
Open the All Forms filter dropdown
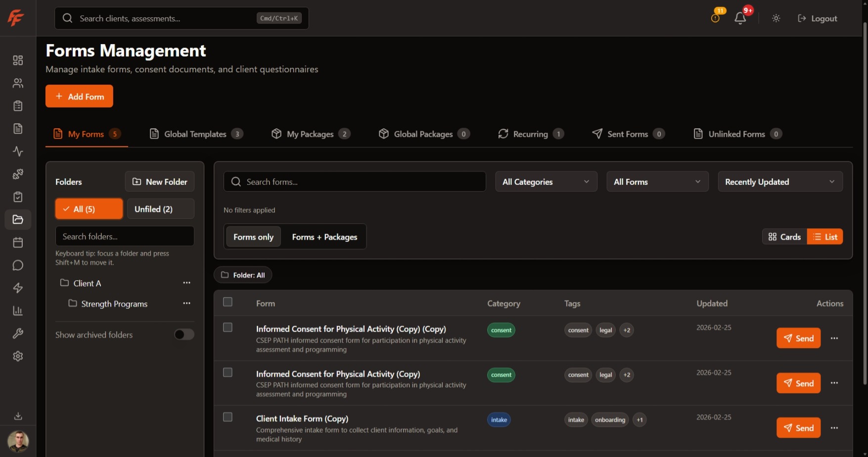click(657, 181)
